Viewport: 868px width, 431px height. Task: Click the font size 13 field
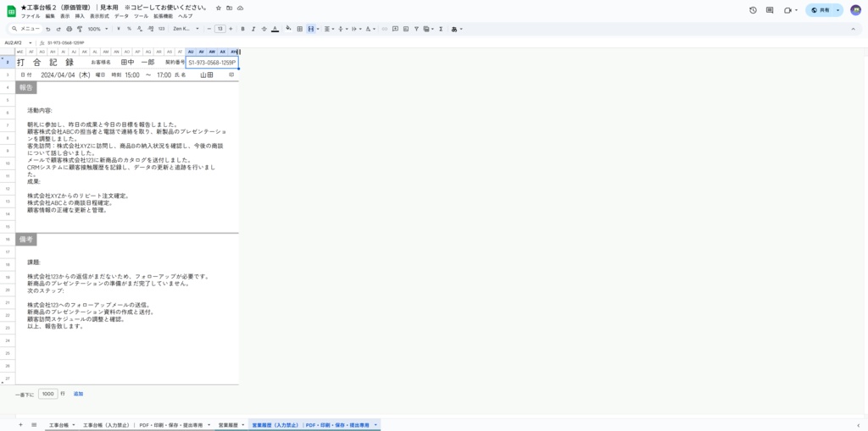[220, 29]
